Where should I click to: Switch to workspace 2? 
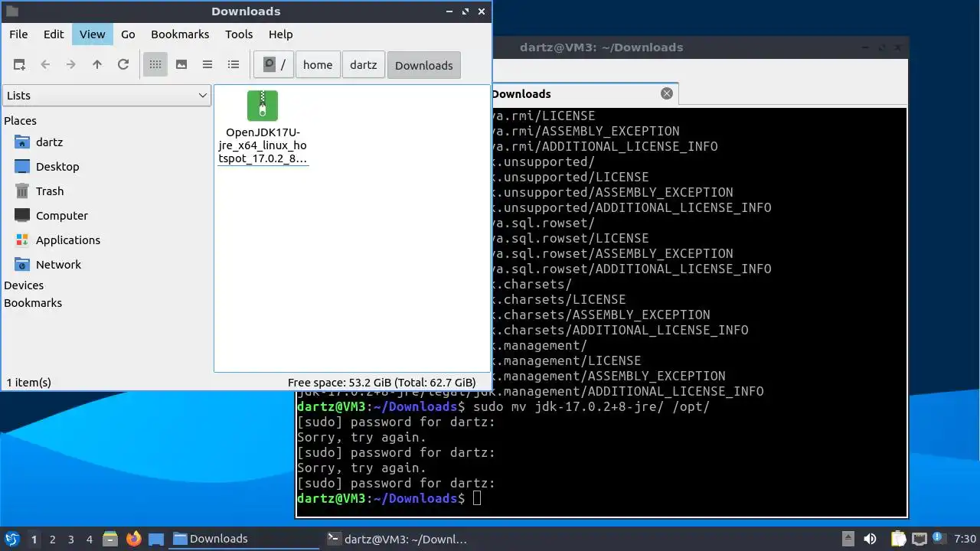coord(53,540)
